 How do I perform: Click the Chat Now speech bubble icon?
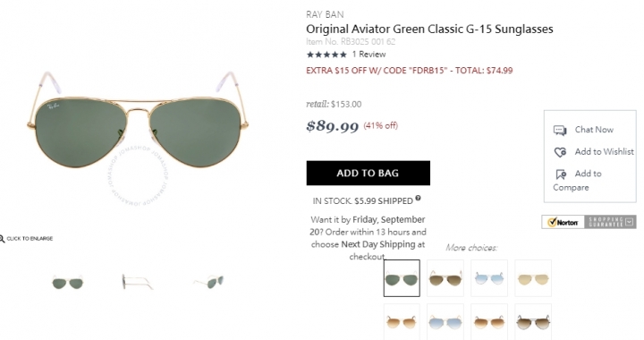tap(560, 130)
